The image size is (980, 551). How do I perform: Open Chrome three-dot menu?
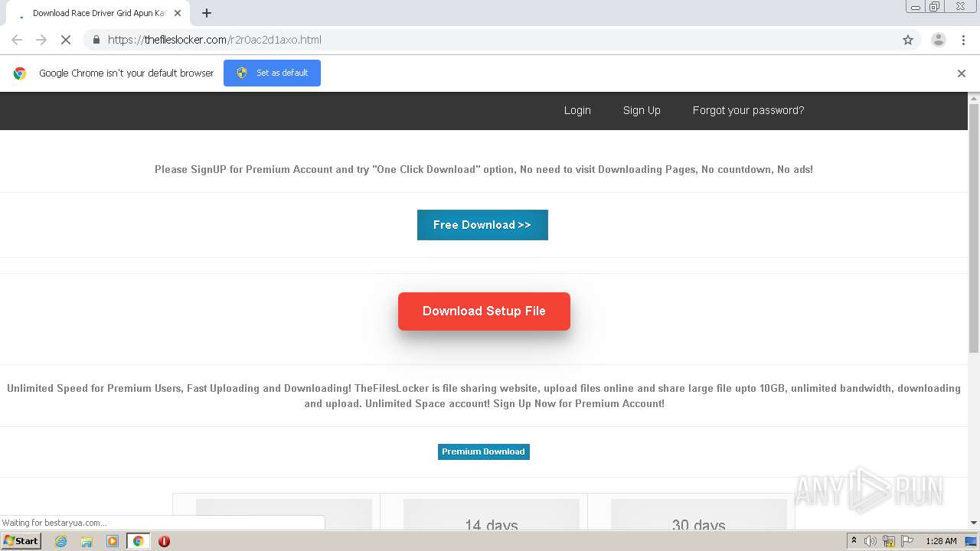tap(963, 40)
